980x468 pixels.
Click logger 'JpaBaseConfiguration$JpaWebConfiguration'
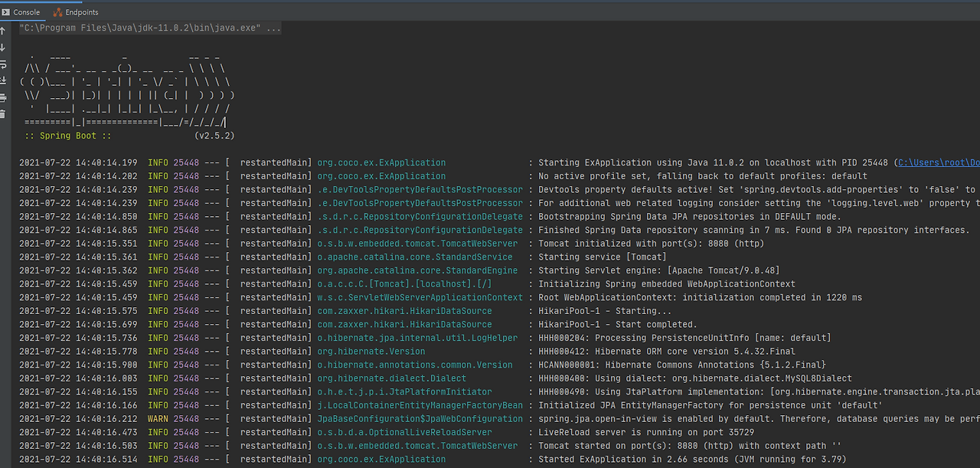420,419
